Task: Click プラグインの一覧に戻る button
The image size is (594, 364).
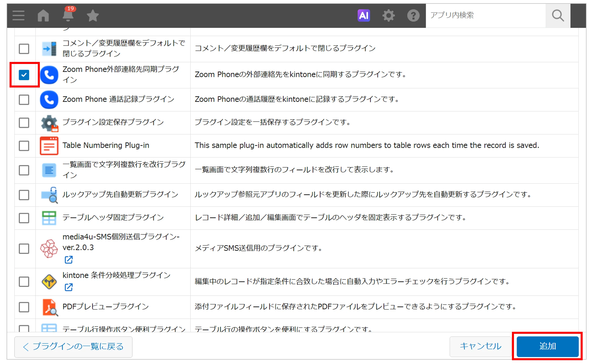Action: click(73, 347)
